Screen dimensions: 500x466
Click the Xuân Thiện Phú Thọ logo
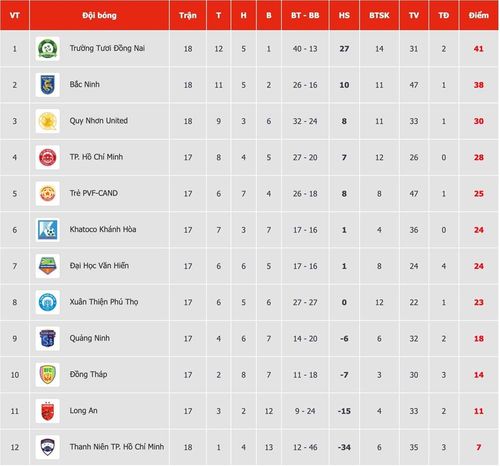(x=47, y=302)
